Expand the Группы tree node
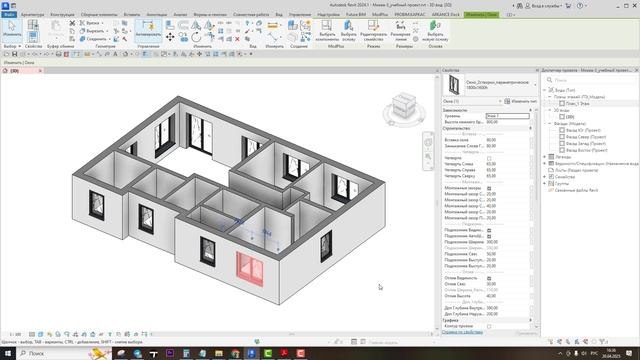 click(x=544, y=184)
